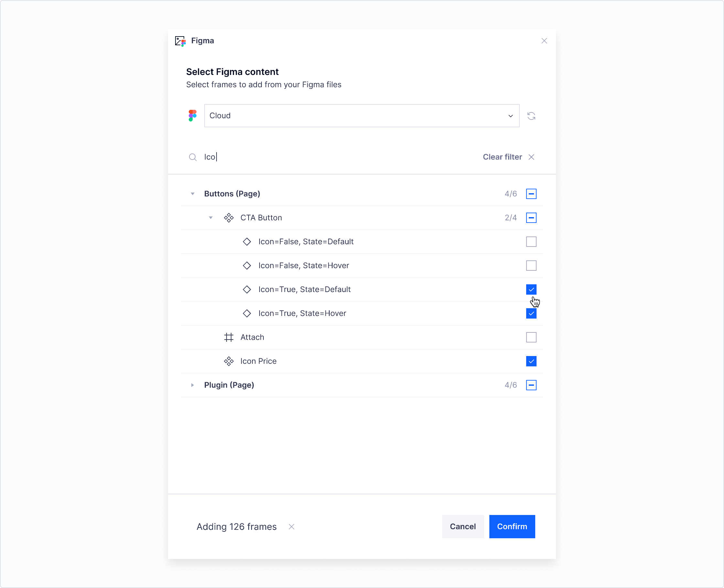The image size is (724, 588).
Task: Toggle checkbox for Icon=False, State=Hover
Action: pos(531,265)
